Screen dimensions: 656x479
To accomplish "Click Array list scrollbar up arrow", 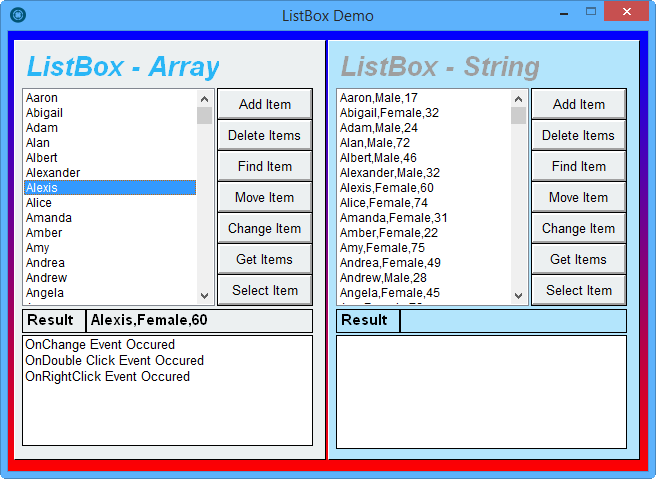I will pos(204,99).
